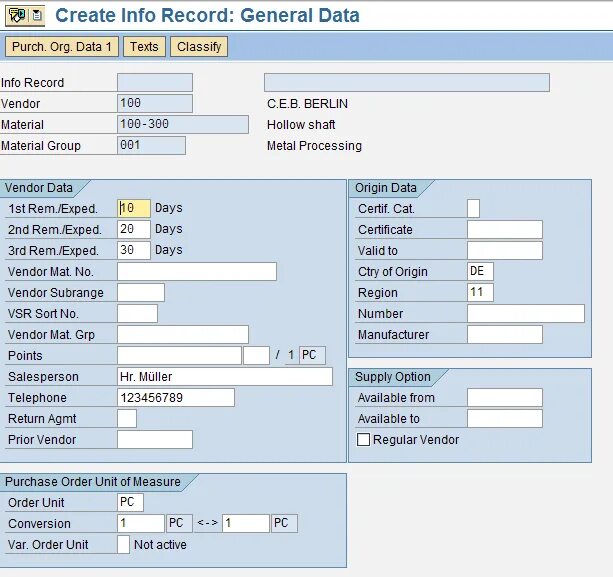Viewport: 613px width, 577px height.
Task: Focus the 3rd Rem./Exped. field with 30
Action: pos(134,250)
